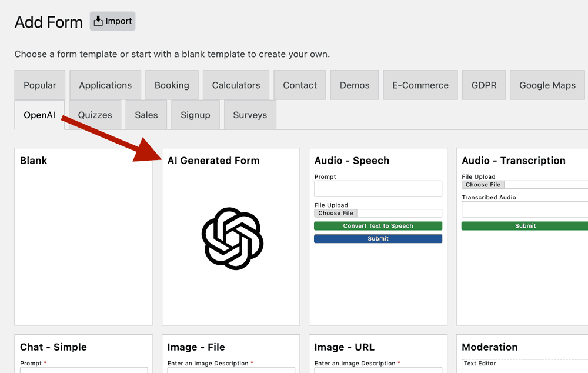Click green Submit in Audio - Transcription
The width and height of the screenshot is (588, 373).
pyautogui.click(x=524, y=226)
